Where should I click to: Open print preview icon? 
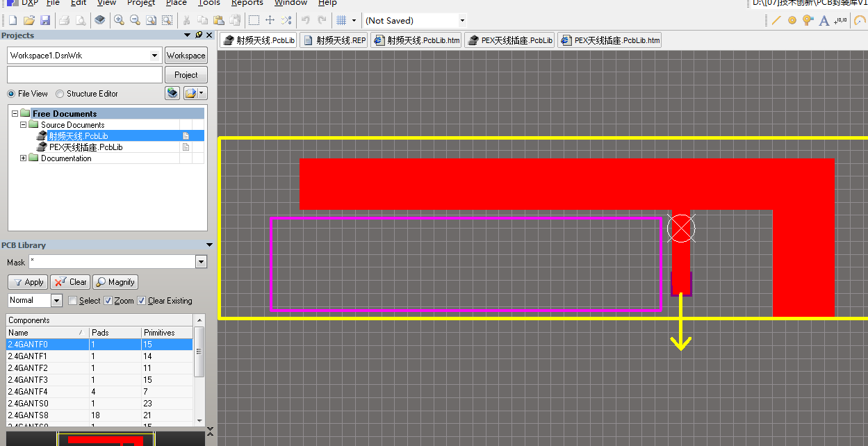click(81, 20)
